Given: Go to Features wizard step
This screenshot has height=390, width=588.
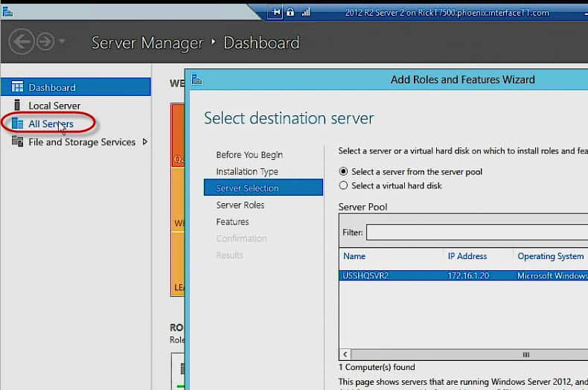Looking at the screenshot, I should pos(232,222).
